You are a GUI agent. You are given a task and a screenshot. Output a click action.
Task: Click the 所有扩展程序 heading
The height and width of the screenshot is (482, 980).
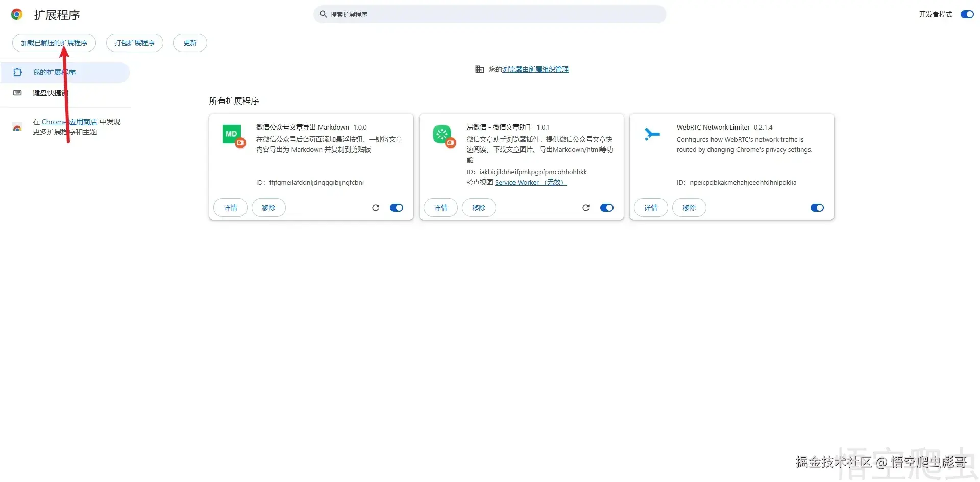(234, 100)
